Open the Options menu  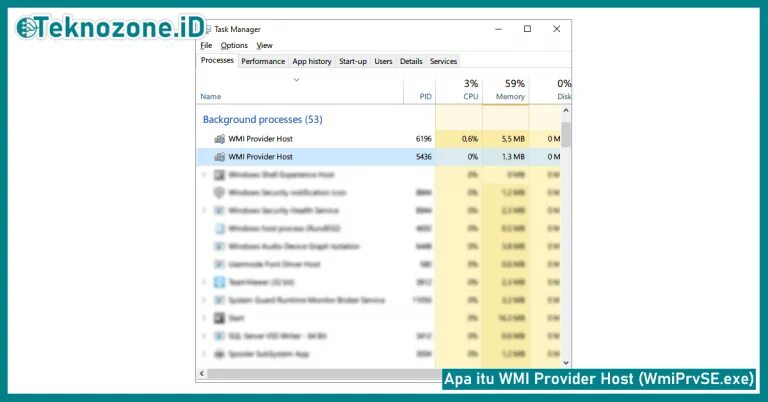pyautogui.click(x=234, y=46)
